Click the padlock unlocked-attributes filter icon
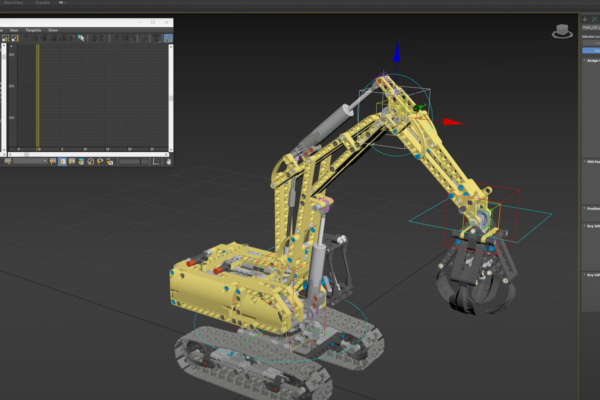 [x=110, y=162]
